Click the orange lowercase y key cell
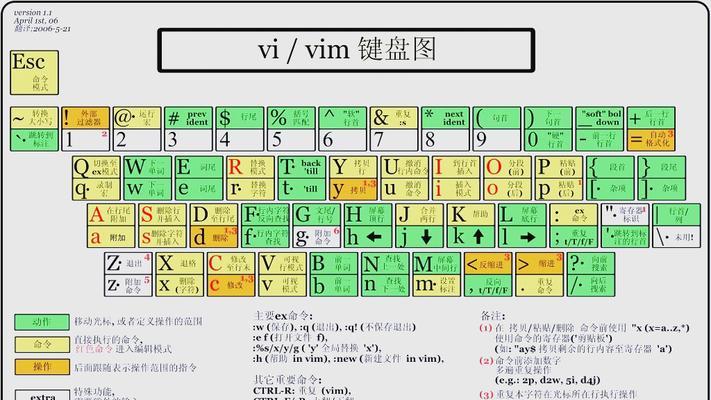711x400 pixels. 353,189
